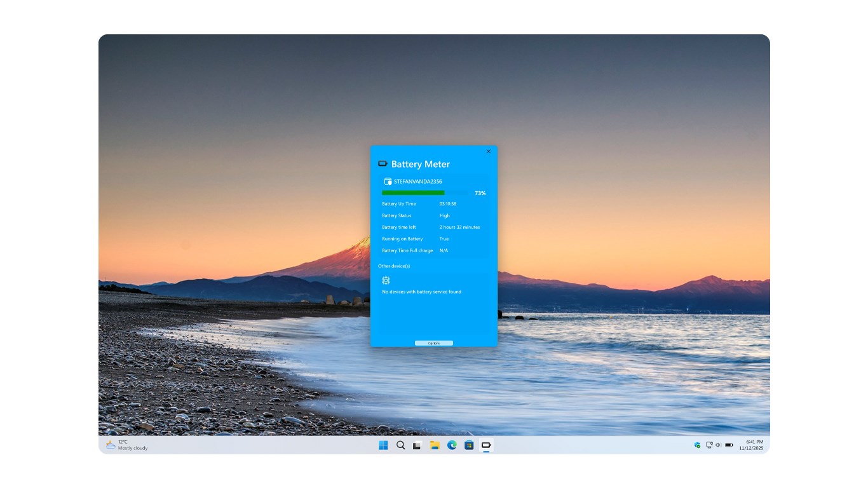
Task: Click the Battery Meter title text
Action: coord(421,164)
